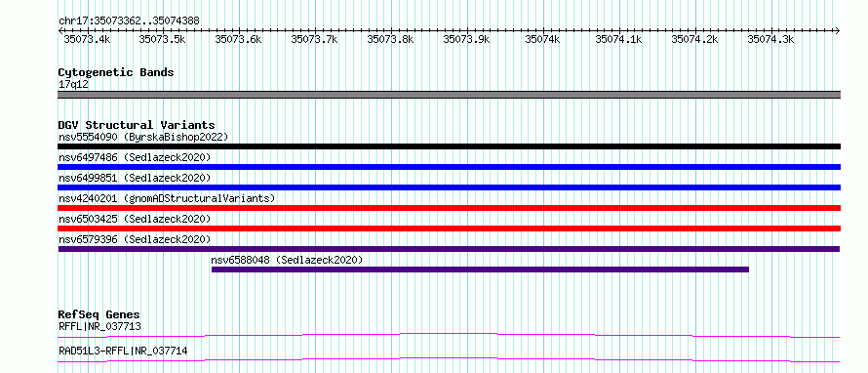Click label nsv6503425 (Sedlazeck2020)
This screenshot has height=373, width=868.
[135, 219]
